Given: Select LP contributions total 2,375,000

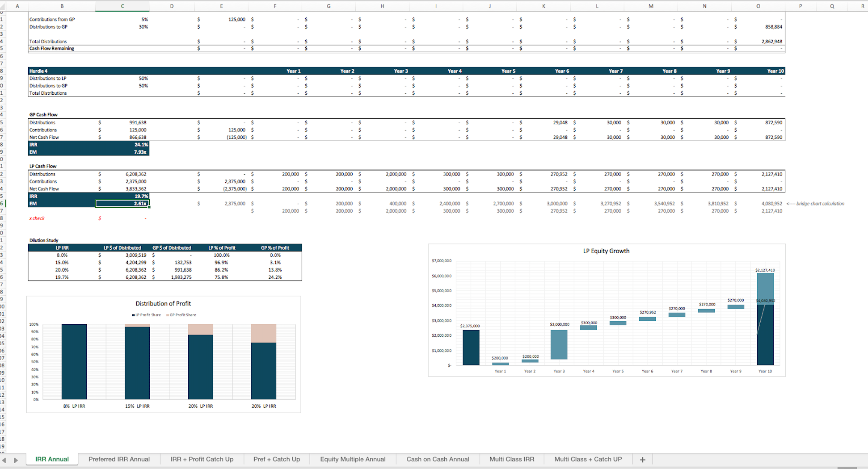Looking at the screenshot, I should click(136, 181).
